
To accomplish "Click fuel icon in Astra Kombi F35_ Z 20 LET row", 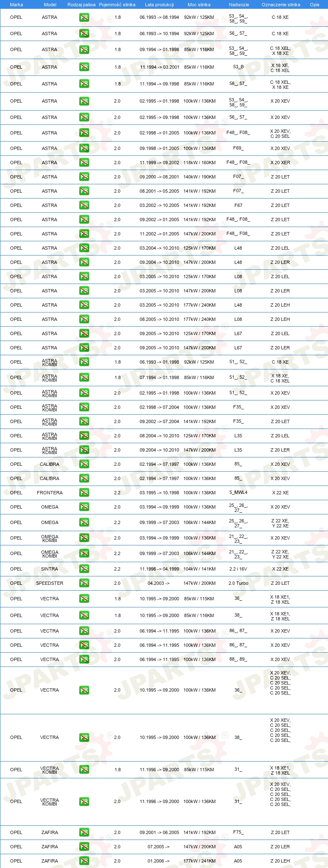I will coord(84,421).
